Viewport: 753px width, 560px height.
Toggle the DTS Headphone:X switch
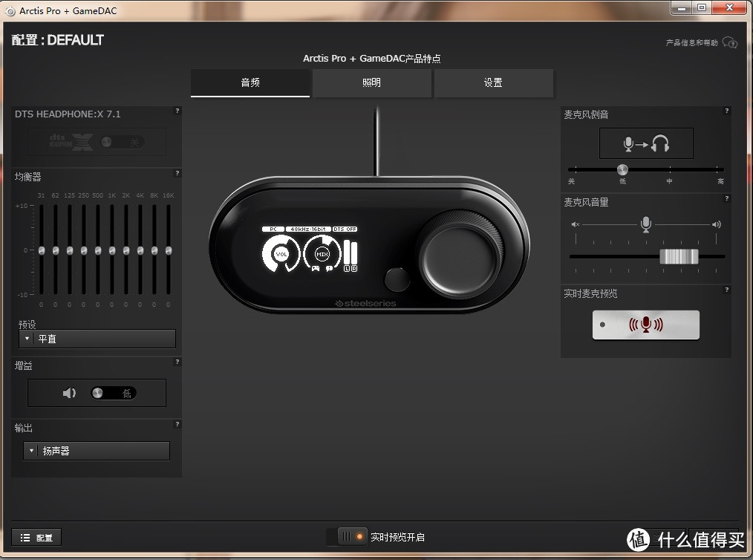(x=122, y=142)
